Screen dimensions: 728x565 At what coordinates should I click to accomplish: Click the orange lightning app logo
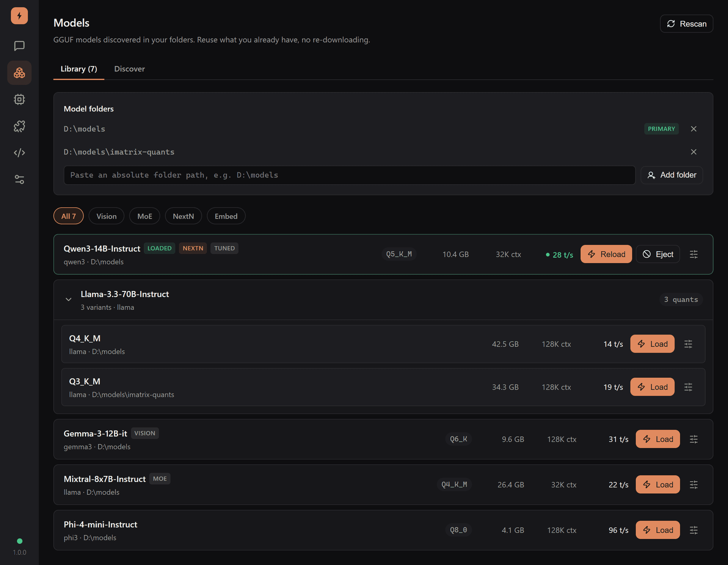coord(19,16)
